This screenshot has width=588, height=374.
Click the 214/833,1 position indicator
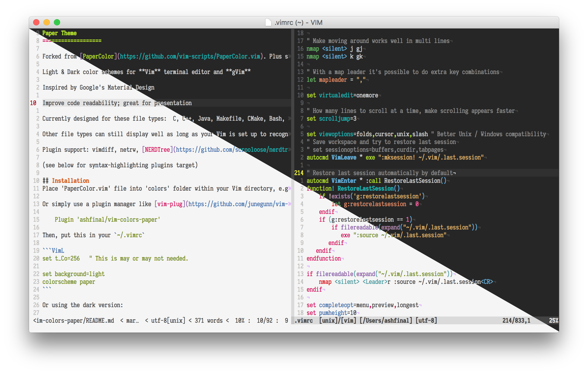pos(516,321)
